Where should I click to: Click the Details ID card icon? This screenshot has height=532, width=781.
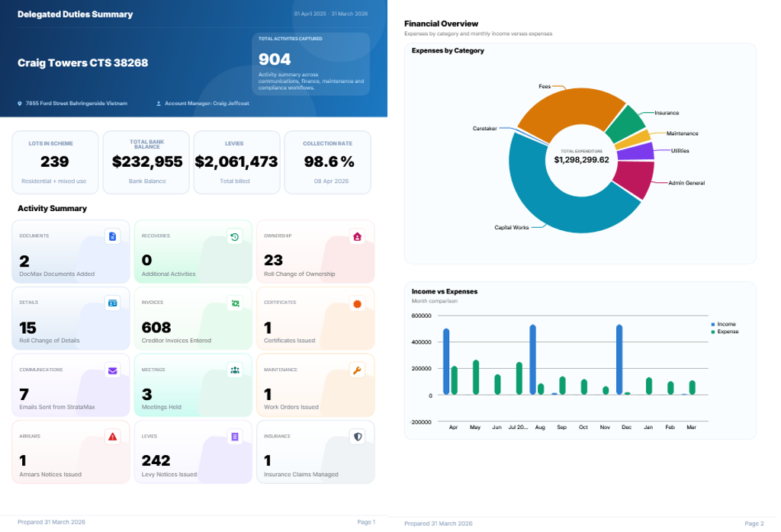[x=113, y=303]
